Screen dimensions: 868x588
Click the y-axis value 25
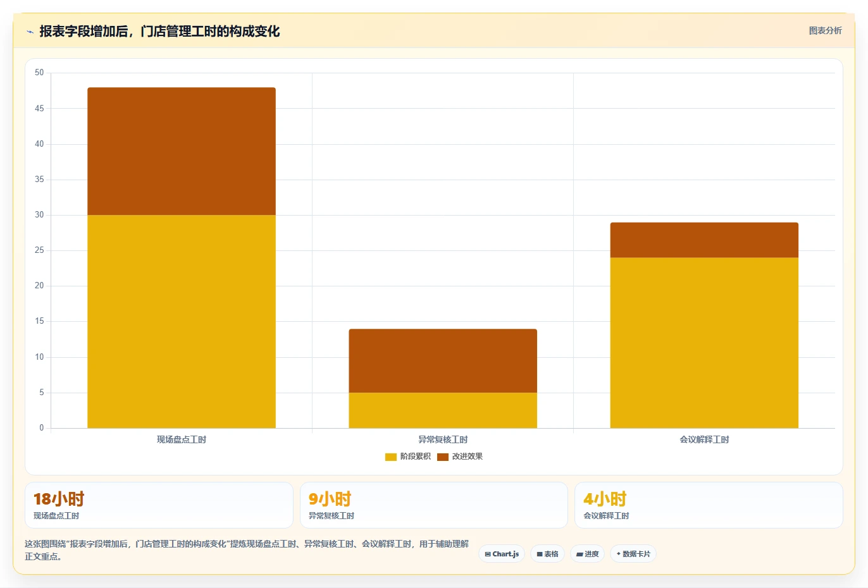(39, 250)
